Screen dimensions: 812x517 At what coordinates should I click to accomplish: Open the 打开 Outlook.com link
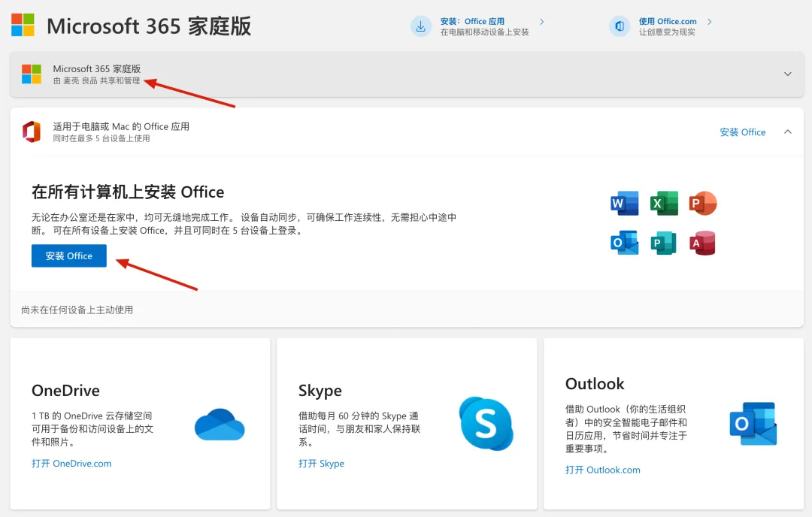coord(603,470)
